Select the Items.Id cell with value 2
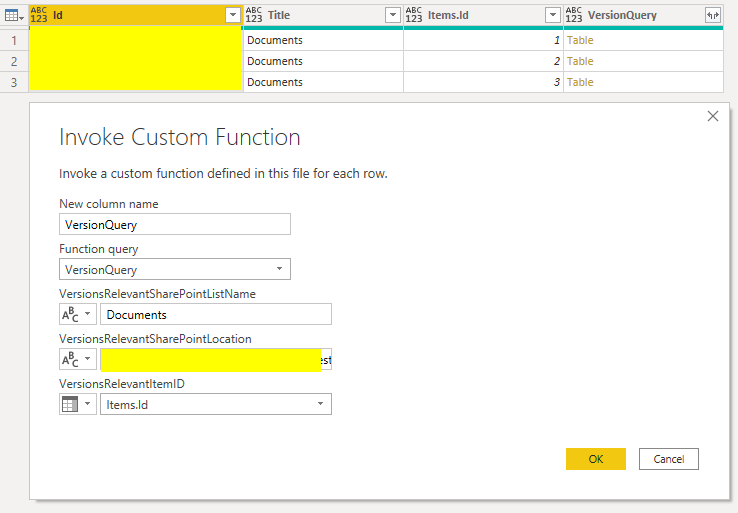 tap(483, 61)
